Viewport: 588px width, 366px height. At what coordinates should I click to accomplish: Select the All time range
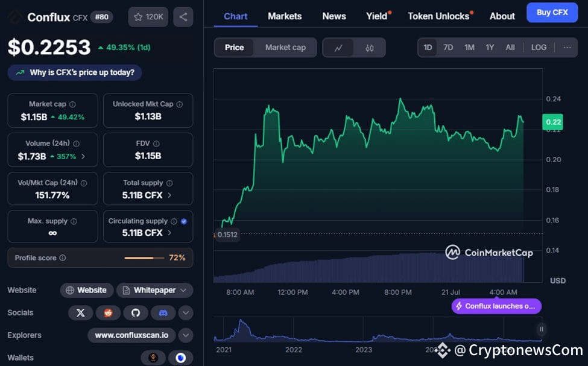click(510, 48)
